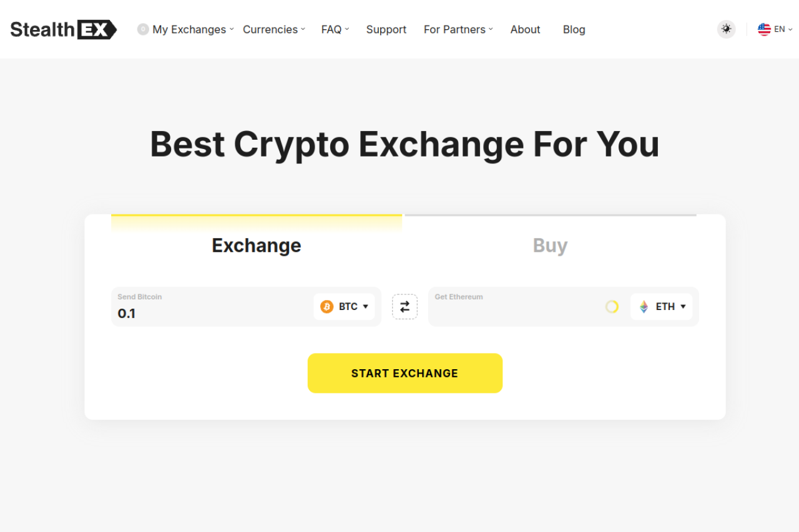Expand the Currencies menu

pos(274,29)
